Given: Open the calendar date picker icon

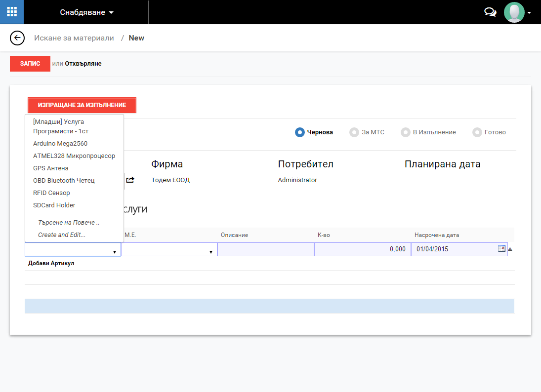Looking at the screenshot, I should 501,249.
